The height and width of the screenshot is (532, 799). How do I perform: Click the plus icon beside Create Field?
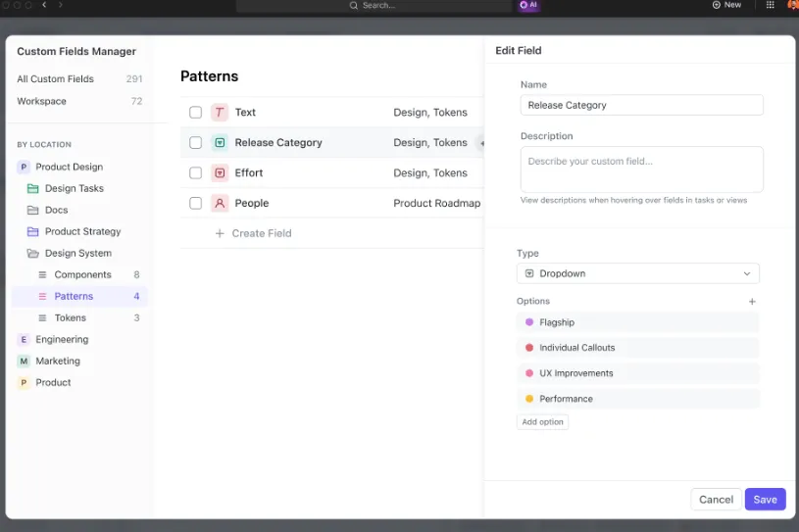(x=220, y=233)
